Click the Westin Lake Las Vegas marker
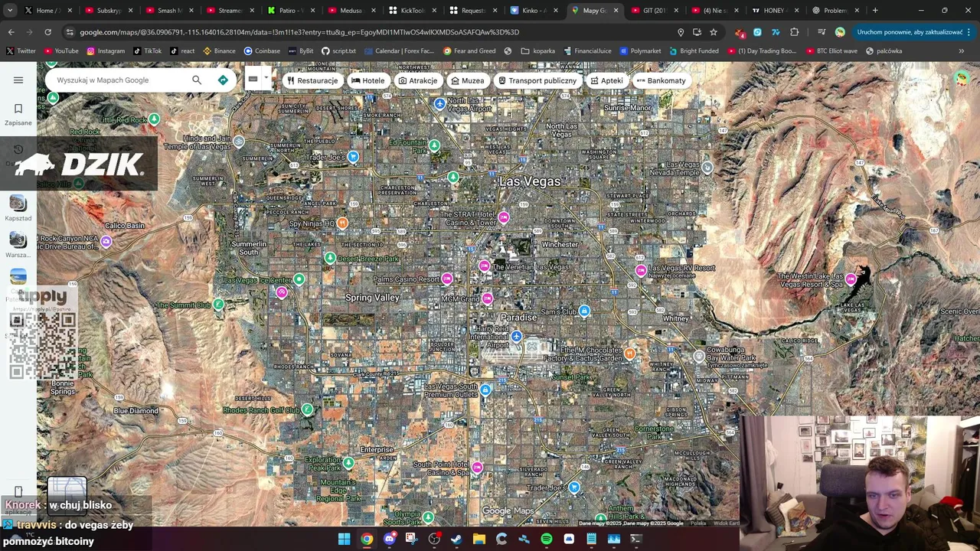Screen dimensions: 980x551 pos(851,279)
